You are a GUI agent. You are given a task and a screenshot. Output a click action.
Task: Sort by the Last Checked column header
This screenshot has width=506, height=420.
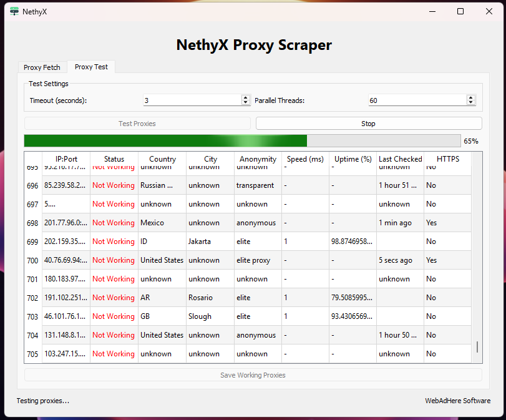[x=400, y=159]
